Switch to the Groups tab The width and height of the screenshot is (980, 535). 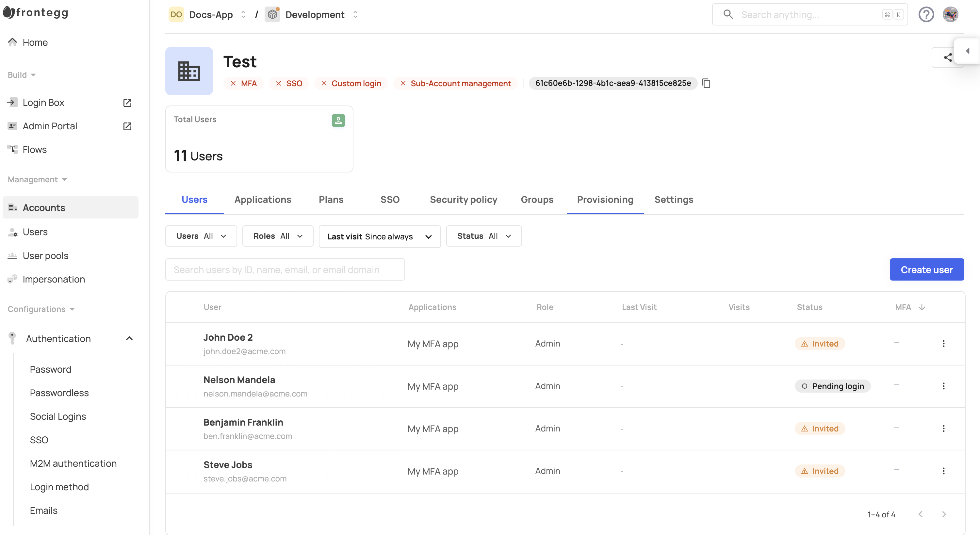[537, 200]
